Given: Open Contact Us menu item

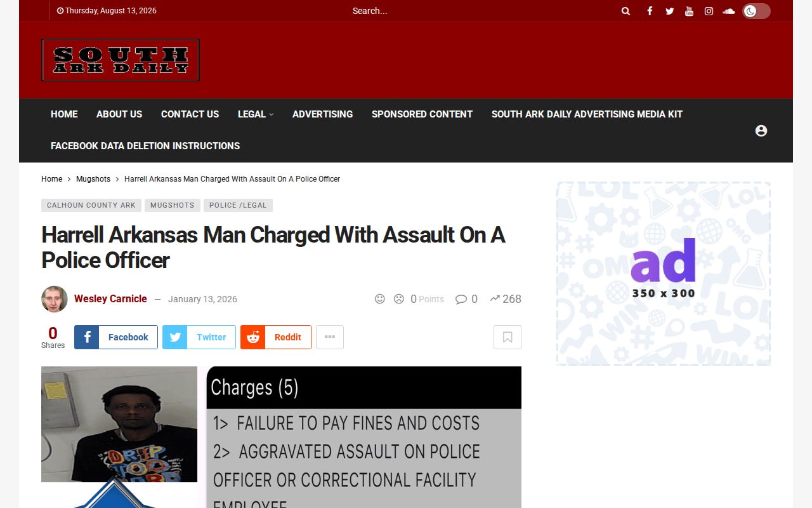Looking at the screenshot, I should click(x=190, y=114).
